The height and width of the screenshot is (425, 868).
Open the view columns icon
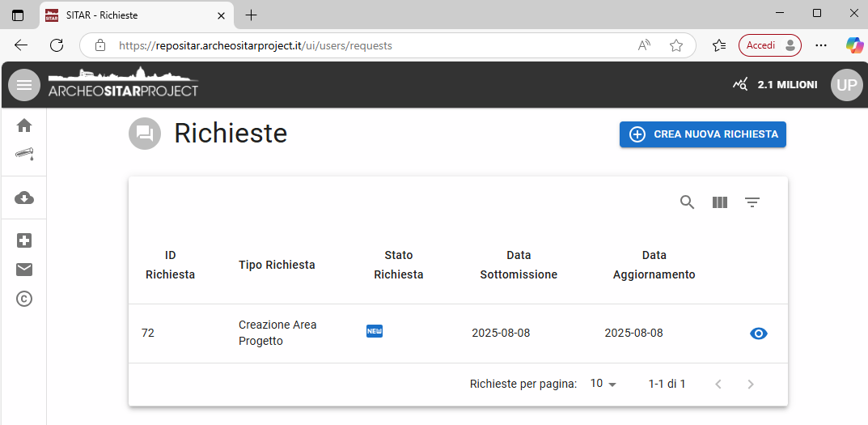click(719, 202)
